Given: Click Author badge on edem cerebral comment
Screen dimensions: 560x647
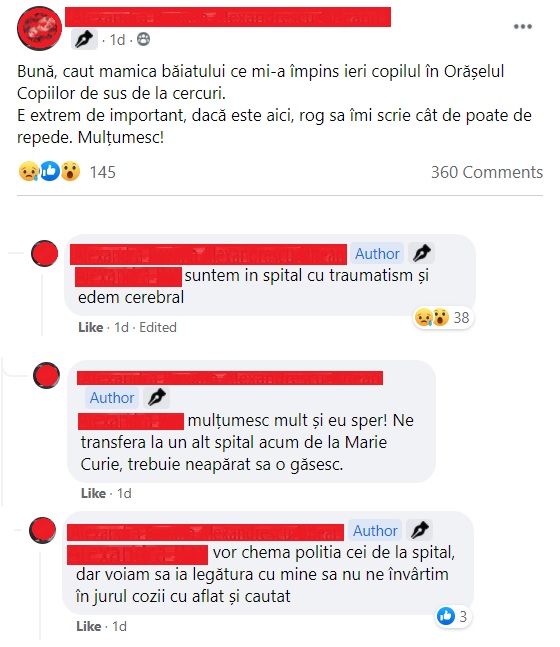Looking at the screenshot, I should pyautogui.click(x=377, y=253).
